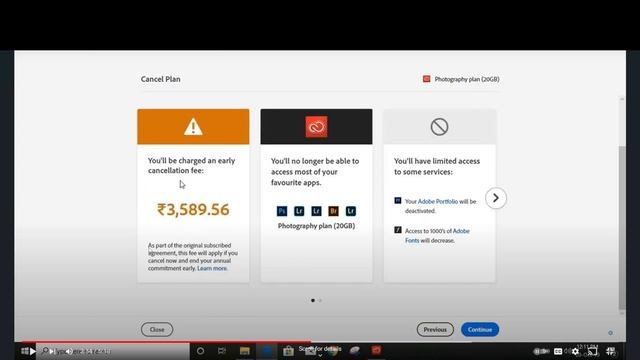Click "You'll no longer be able to access" text

[315, 172]
